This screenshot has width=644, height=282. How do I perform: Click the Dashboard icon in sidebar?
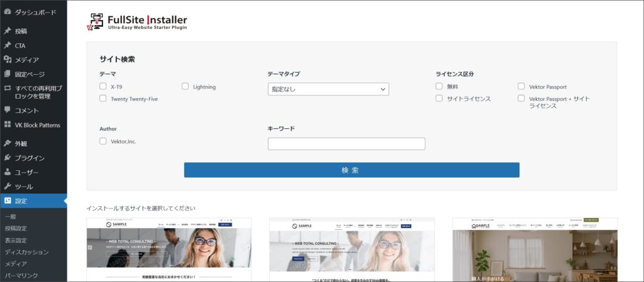pos(8,12)
